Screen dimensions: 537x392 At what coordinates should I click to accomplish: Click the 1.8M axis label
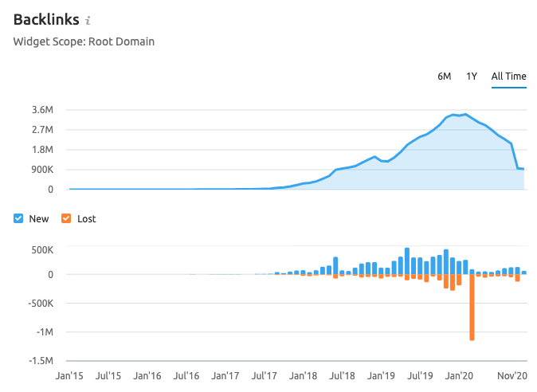tap(42, 150)
